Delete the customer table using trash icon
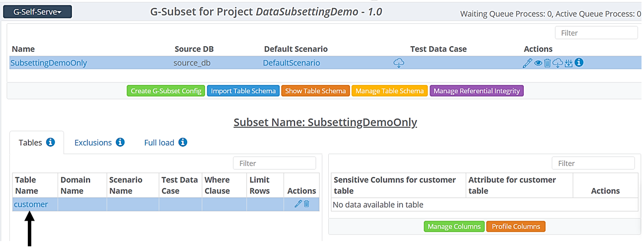Image resolution: width=644 pixels, height=251 pixels. pyautogui.click(x=306, y=204)
